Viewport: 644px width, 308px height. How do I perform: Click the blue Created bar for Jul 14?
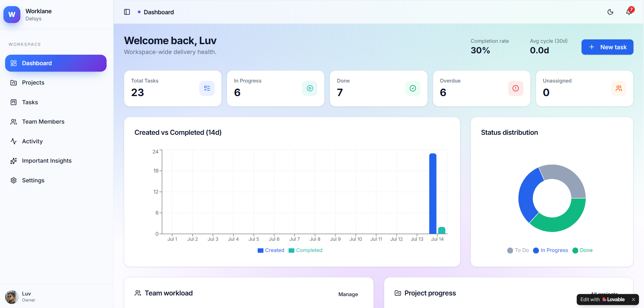click(433, 194)
